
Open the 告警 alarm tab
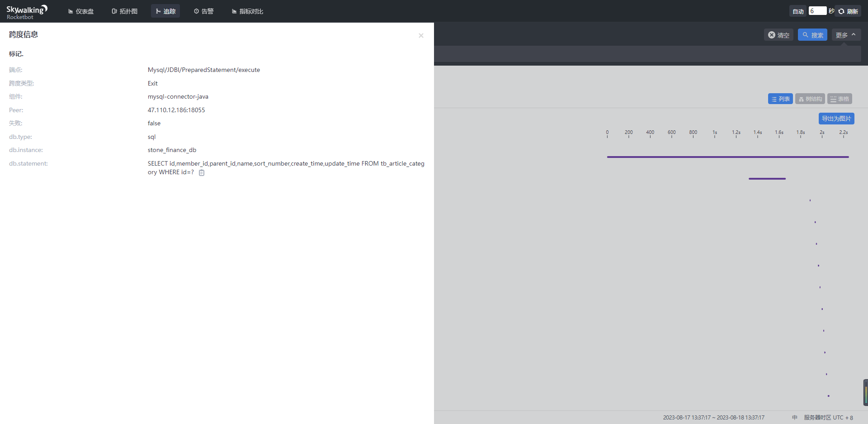coord(203,11)
